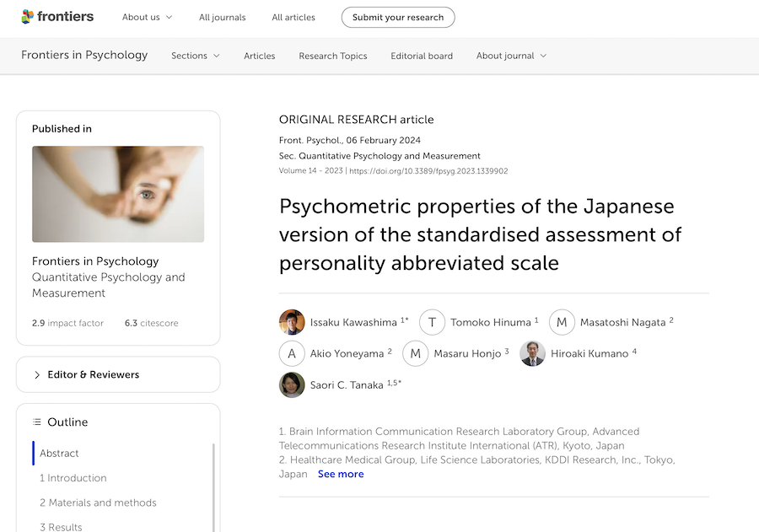Jump to 2 Materials and methods section
Viewport: 759px width, 532px height.
pos(98,502)
